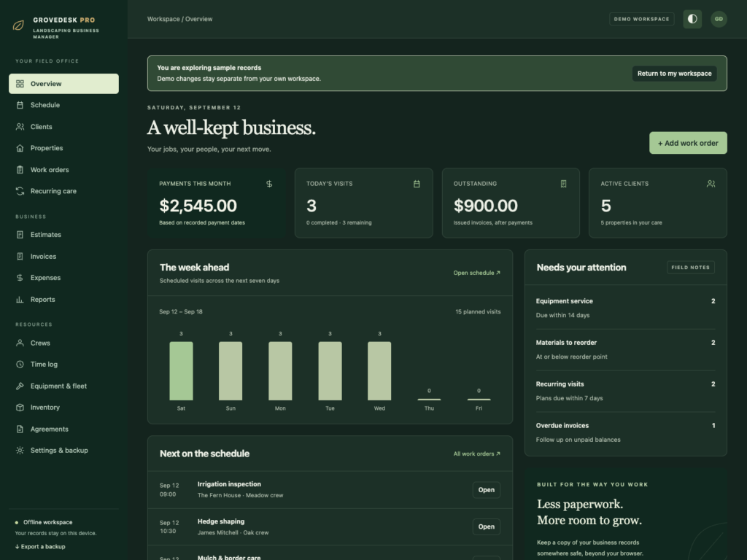Click Export a backup link

pyautogui.click(x=40, y=547)
